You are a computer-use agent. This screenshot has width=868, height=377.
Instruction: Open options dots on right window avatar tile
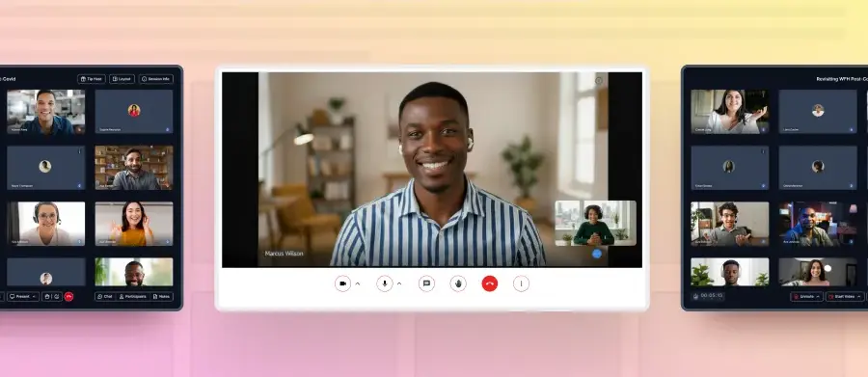click(x=764, y=150)
